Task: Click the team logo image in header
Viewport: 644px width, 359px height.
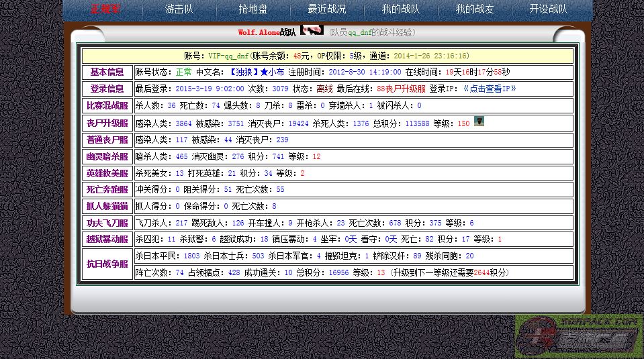Action: 312,30
